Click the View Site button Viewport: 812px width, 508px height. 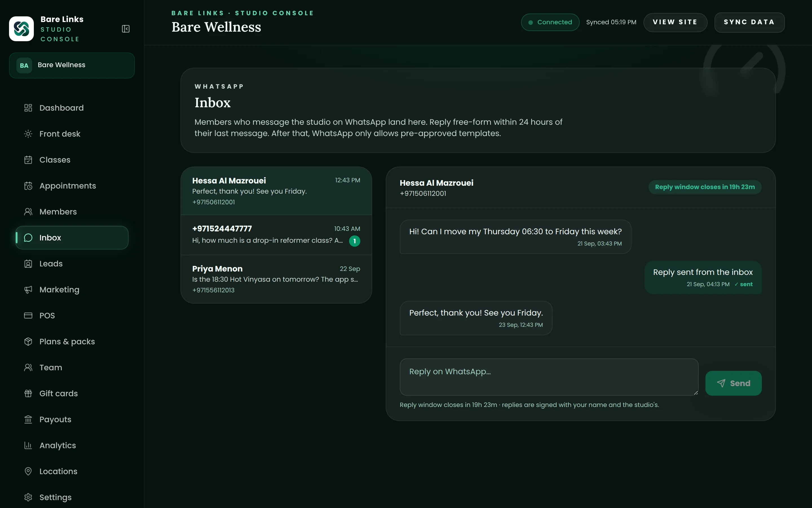click(675, 22)
